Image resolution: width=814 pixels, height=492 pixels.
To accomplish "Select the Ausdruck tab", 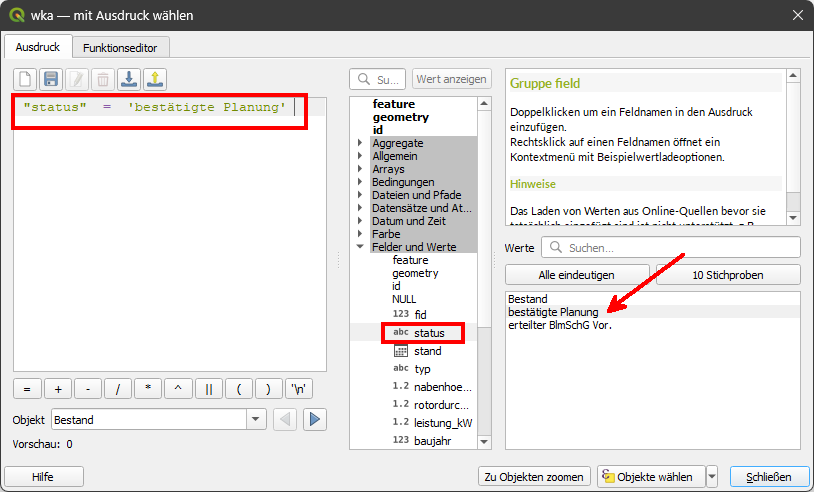I will 37,47.
